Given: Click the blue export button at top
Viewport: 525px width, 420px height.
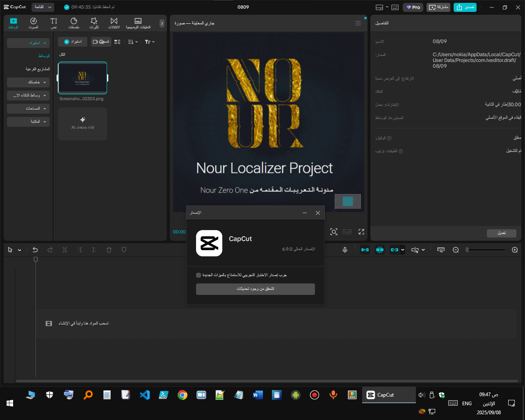Looking at the screenshot, I should (465, 7).
